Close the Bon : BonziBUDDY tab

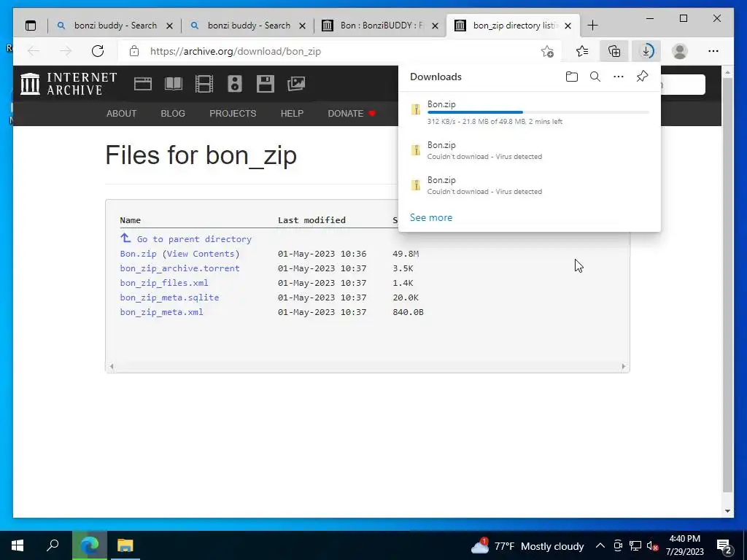tap(435, 26)
